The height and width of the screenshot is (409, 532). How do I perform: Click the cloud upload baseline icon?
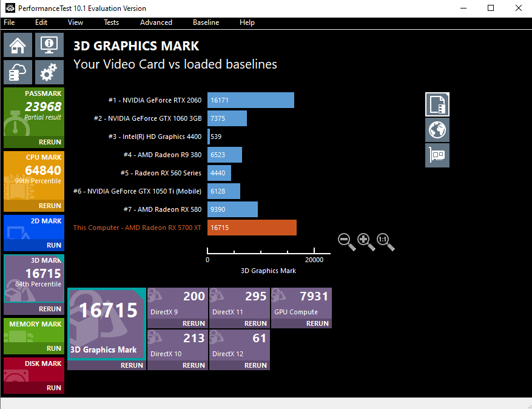pos(18,72)
